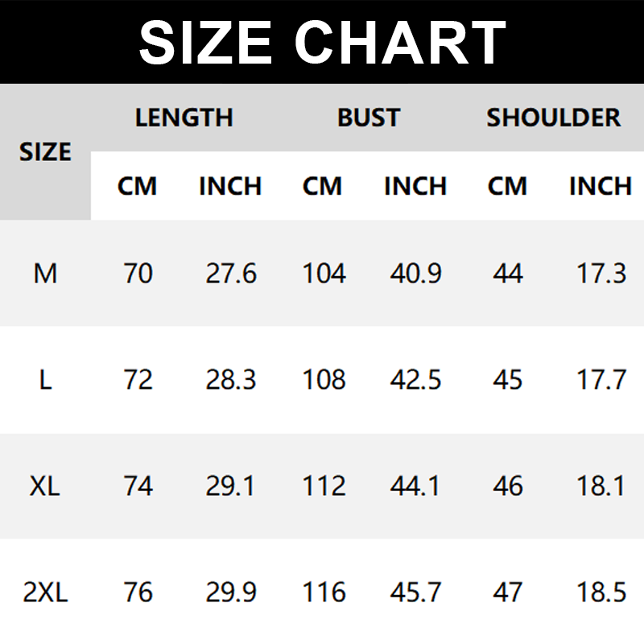
Task: Select the 2XL size row label
Action: [45, 593]
